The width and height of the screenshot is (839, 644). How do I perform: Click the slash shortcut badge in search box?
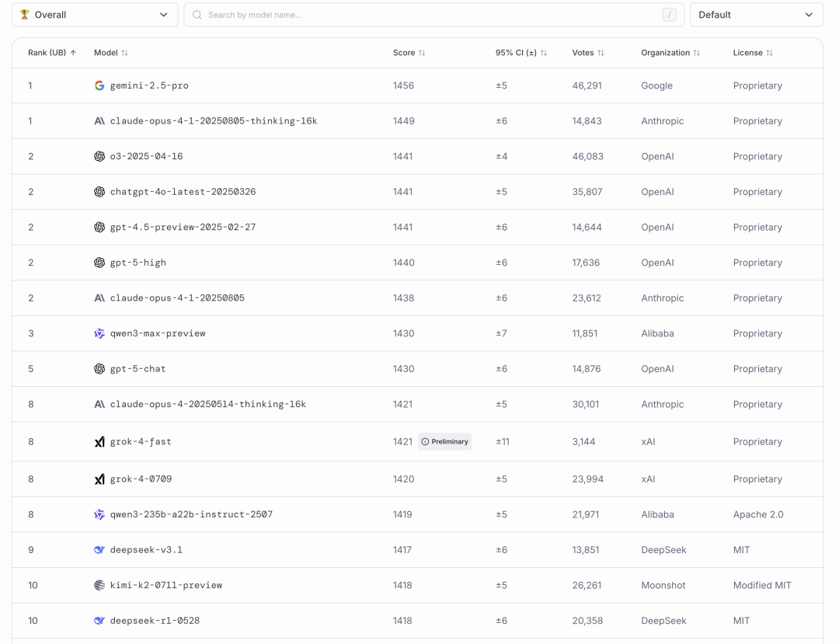tap(670, 15)
